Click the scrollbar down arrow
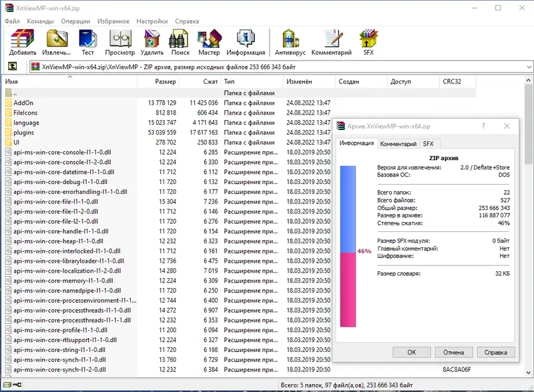The width and height of the screenshot is (534, 392). tap(528, 373)
